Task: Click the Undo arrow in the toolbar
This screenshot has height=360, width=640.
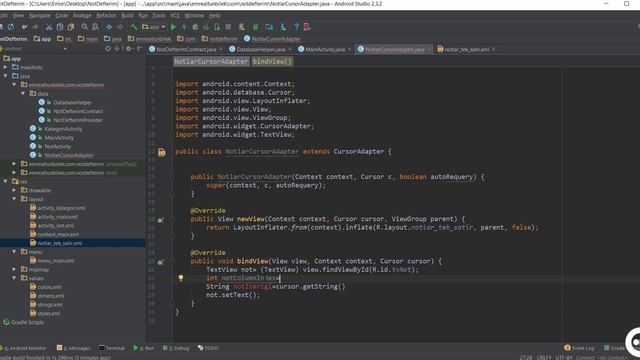Action: coord(24,27)
